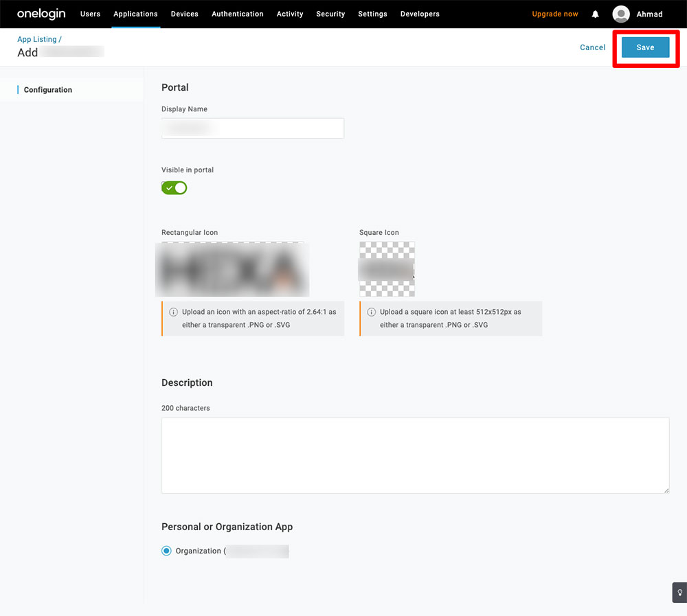
Task: Click the Cancel link
Action: pos(592,47)
